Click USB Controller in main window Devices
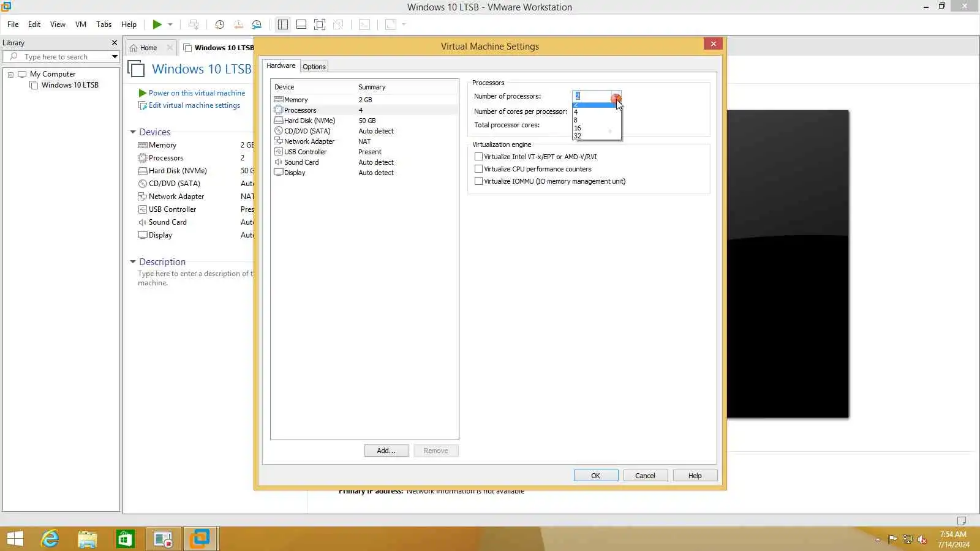Screen dimensions: 980x551 click(172, 209)
